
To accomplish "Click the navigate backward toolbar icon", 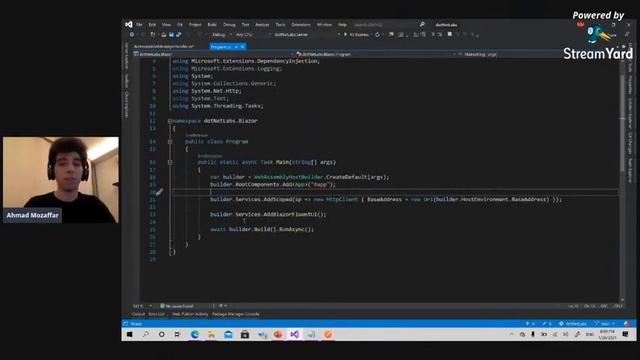I will pyautogui.click(x=132, y=35).
